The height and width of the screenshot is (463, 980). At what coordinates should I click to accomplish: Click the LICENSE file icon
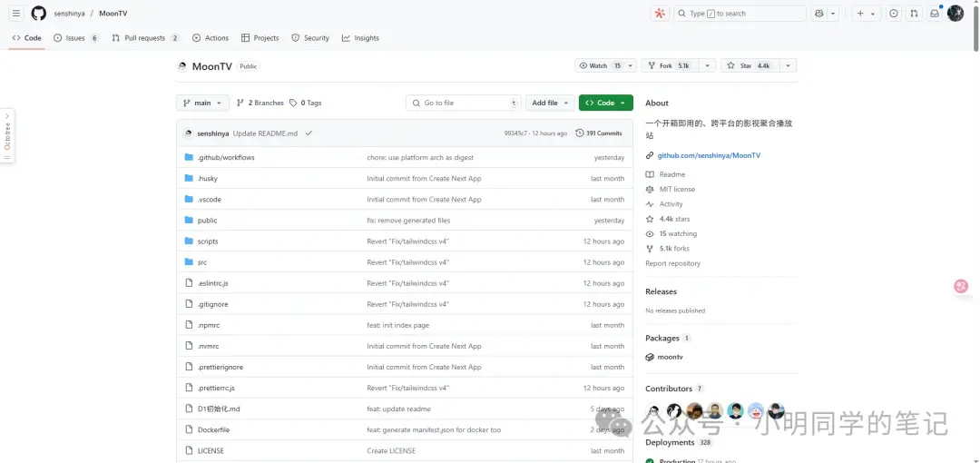pos(189,450)
